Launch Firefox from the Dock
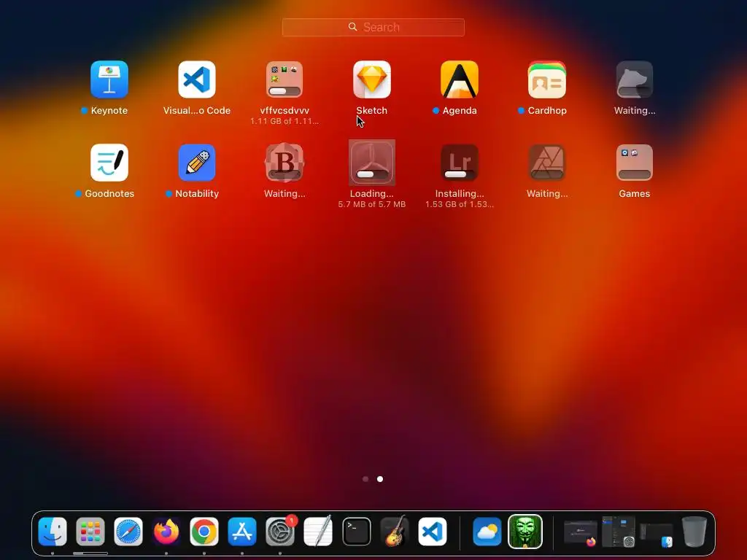This screenshot has height=560, width=747. click(x=166, y=532)
